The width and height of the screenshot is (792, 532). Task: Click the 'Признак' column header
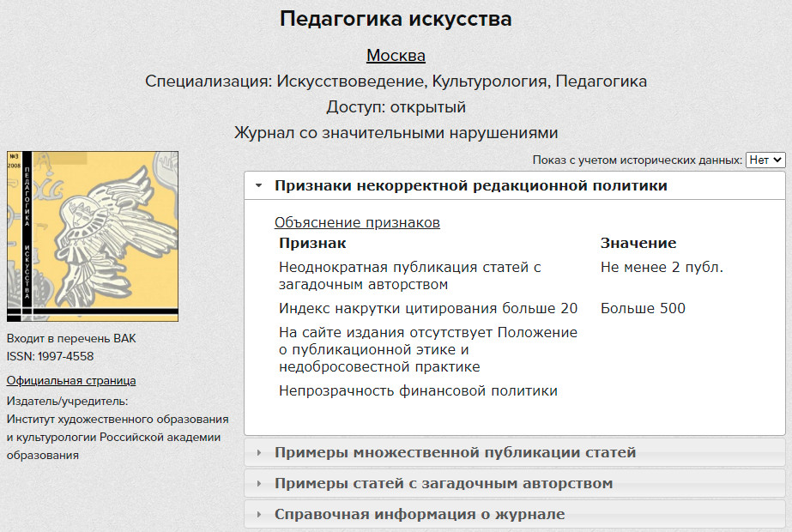click(312, 244)
